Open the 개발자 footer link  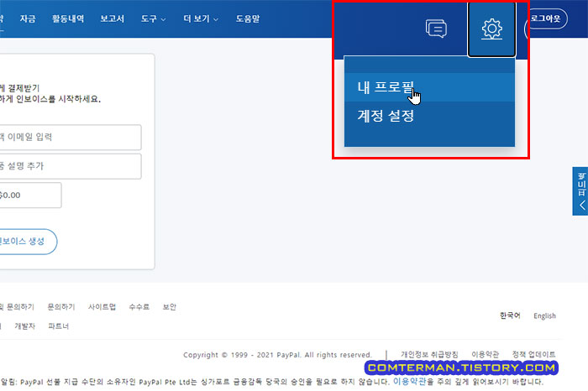click(x=24, y=326)
